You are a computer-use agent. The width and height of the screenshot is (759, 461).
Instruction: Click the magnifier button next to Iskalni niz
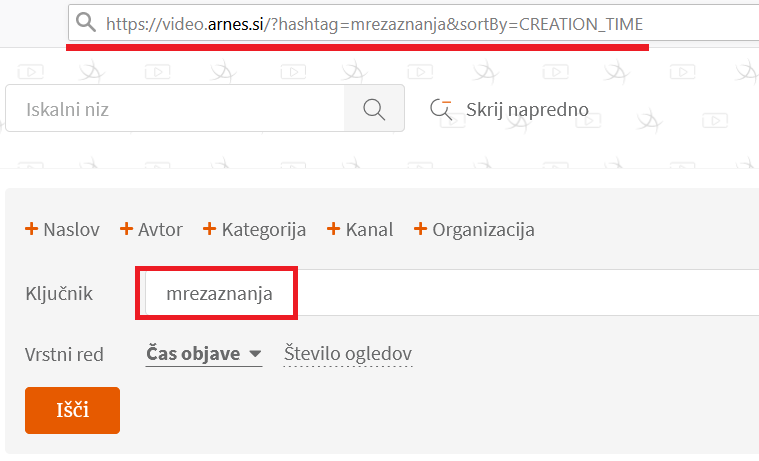[374, 108]
